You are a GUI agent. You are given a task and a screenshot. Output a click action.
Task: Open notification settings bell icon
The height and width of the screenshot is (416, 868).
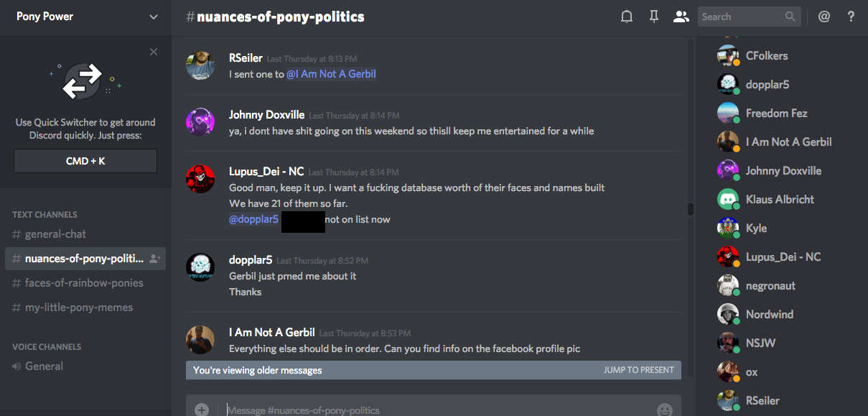[x=627, y=17]
